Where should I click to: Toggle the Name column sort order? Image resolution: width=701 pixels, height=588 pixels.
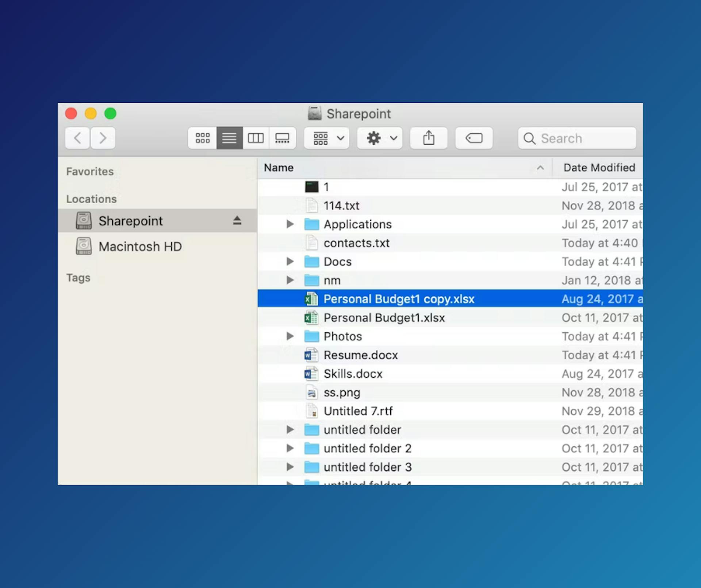tap(402, 168)
